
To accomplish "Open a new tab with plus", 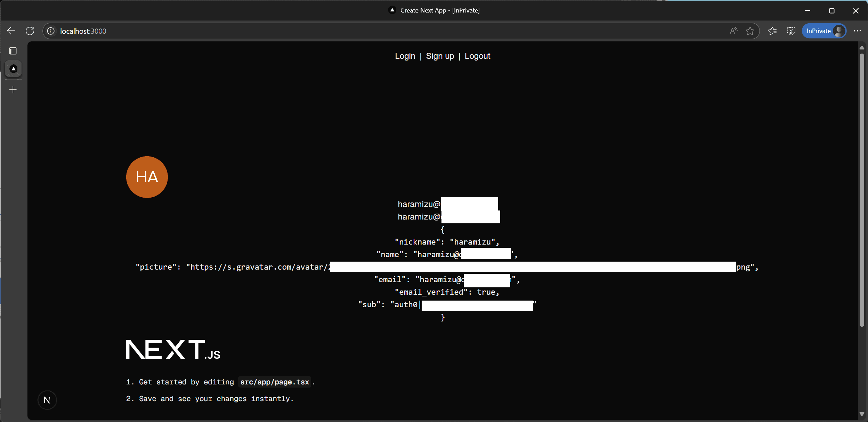I will 13,90.
